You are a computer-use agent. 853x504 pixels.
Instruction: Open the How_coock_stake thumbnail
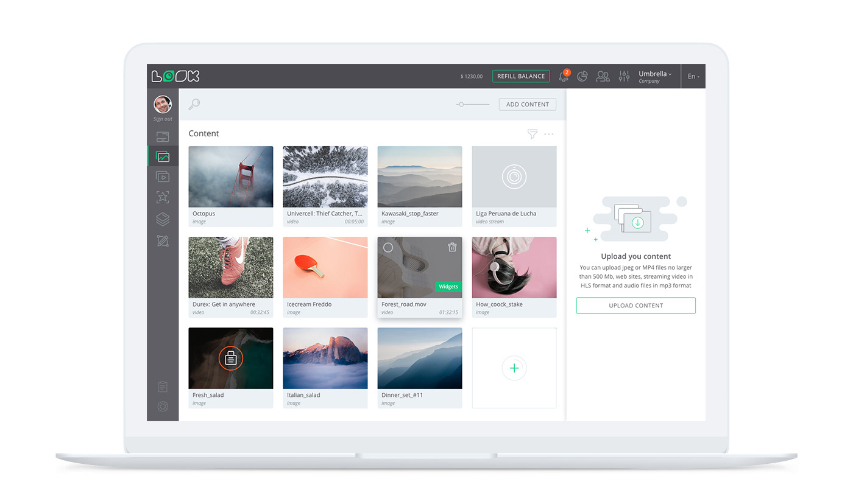click(x=514, y=267)
